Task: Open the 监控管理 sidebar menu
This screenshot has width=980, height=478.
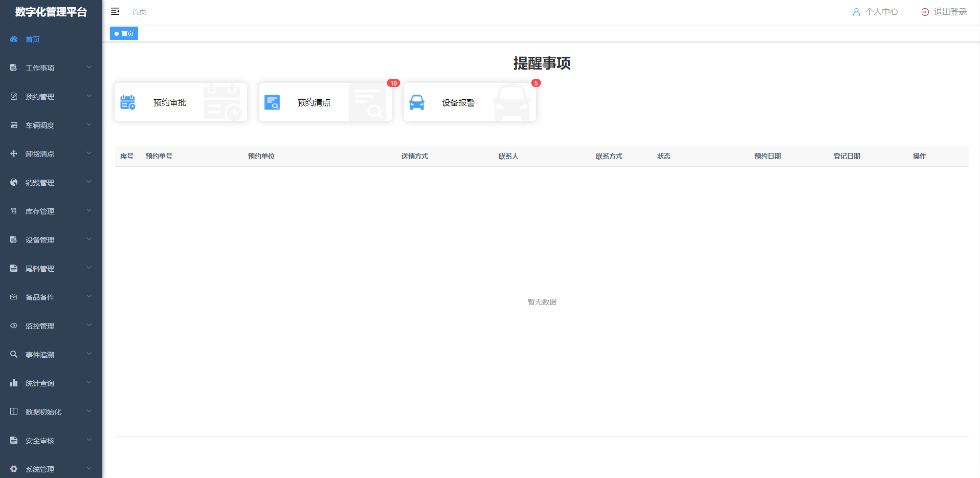Action: (x=51, y=326)
